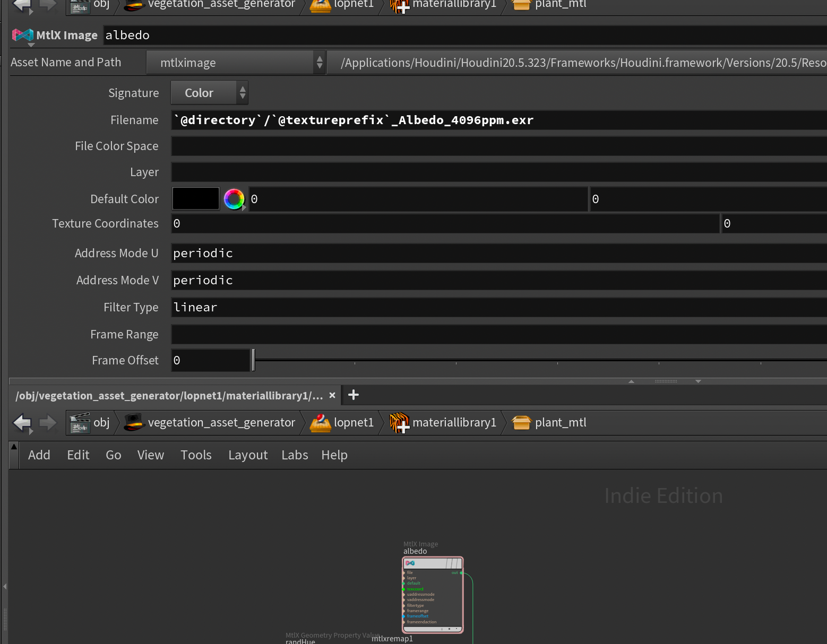Click the File Color Space field
The image size is (827, 644).
499,146
